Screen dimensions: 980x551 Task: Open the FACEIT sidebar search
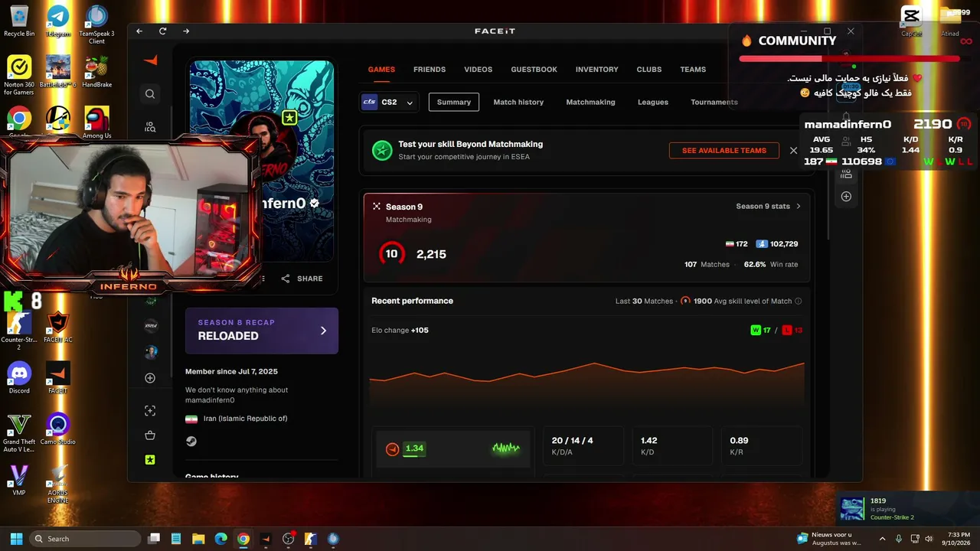(x=150, y=94)
